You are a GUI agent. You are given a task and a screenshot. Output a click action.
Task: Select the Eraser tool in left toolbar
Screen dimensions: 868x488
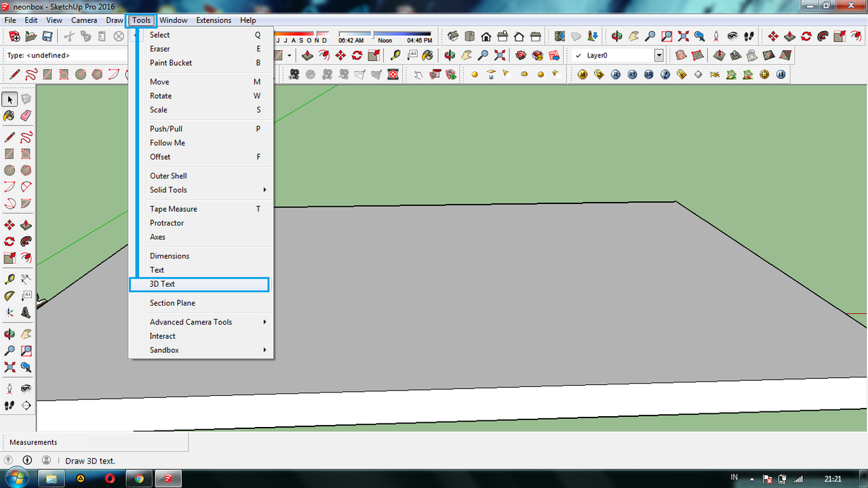tap(26, 116)
